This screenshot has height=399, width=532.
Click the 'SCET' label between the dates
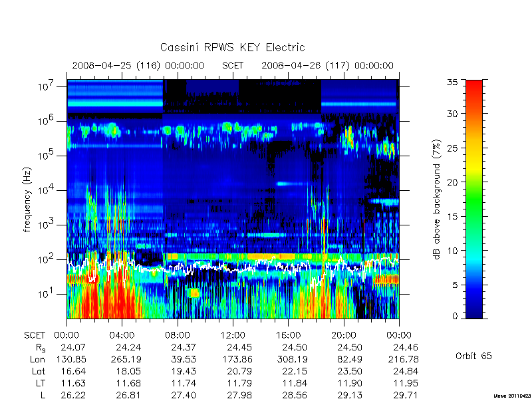pyautogui.click(x=233, y=65)
